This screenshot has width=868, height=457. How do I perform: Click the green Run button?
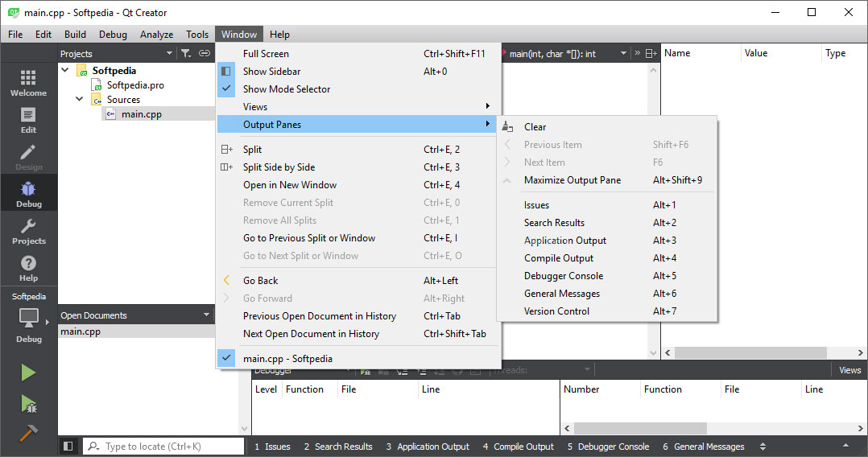[x=28, y=373]
